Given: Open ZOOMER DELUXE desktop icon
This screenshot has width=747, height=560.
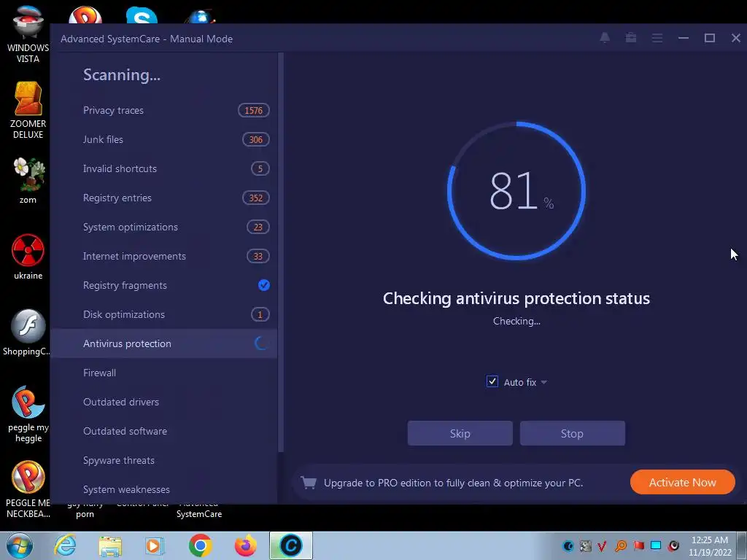Looking at the screenshot, I should 28,111.
